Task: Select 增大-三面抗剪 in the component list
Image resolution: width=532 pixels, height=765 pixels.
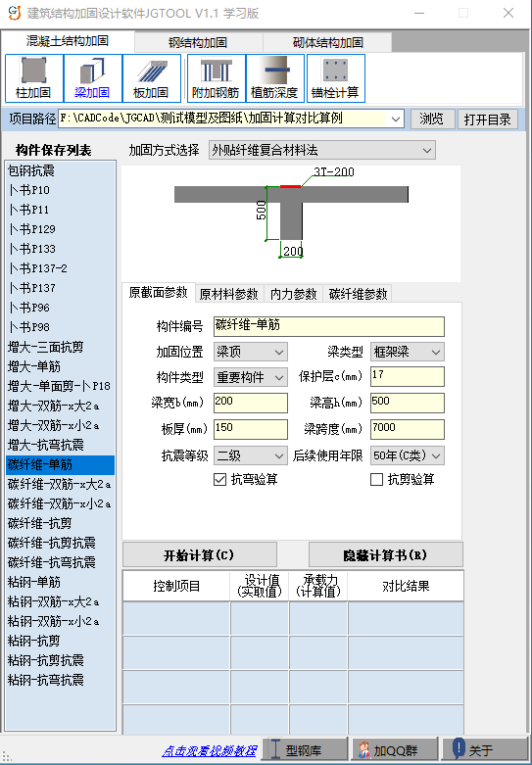Action: [x=60, y=347]
